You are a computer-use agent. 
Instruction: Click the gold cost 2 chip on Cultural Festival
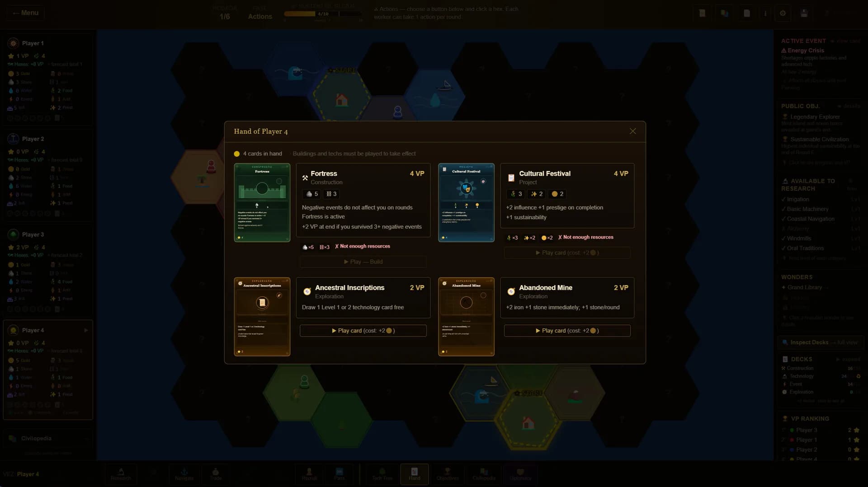(557, 194)
